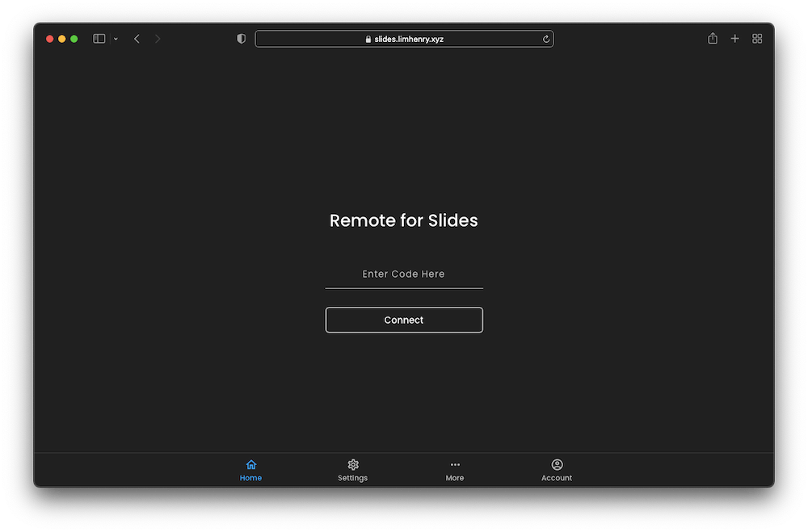The height and width of the screenshot is (532, 808).
Task: Open the Settings gear tab
Action: coord(352,470)
